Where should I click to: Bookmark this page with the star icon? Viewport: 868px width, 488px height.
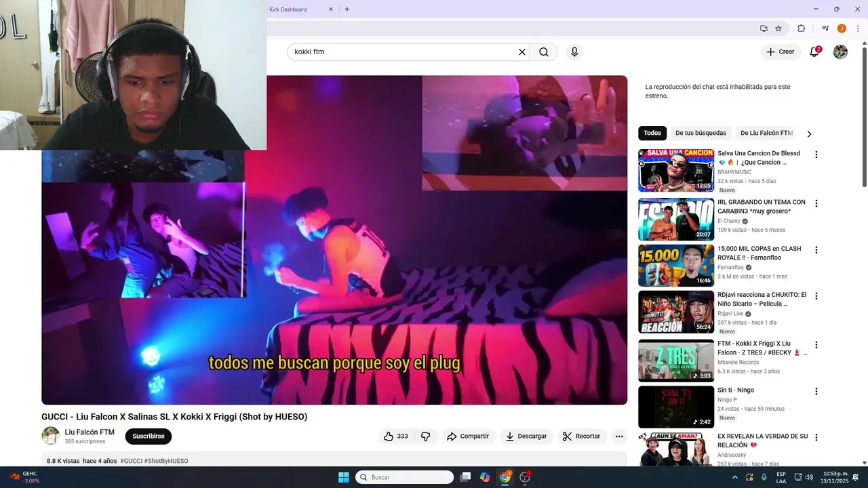click(778, 28)
